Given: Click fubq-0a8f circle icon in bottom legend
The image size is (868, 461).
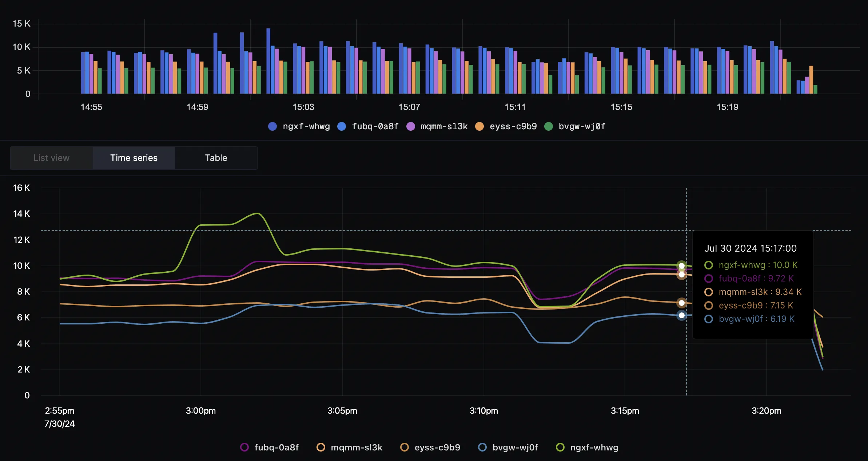Looking at the screenshot, I should click(244, 447).
